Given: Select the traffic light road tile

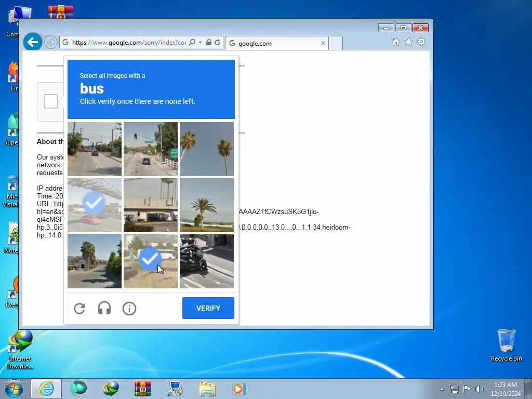Looking at the screenshot, I should 150,149.
